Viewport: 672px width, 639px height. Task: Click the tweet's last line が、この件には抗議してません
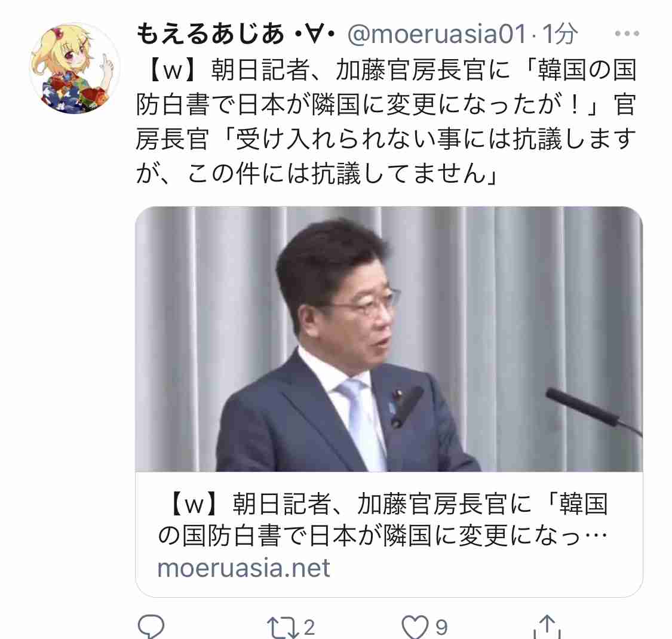[317, 174]
